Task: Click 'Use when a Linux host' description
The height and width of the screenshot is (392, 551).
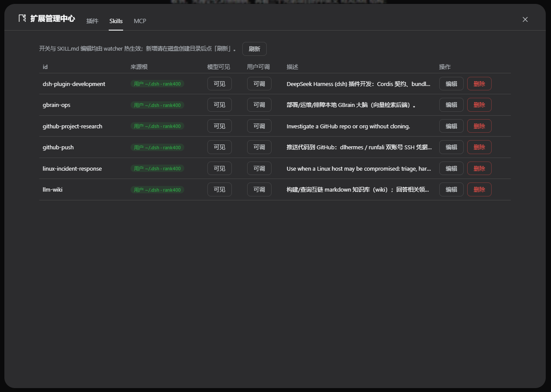Action: click(359, 168)
